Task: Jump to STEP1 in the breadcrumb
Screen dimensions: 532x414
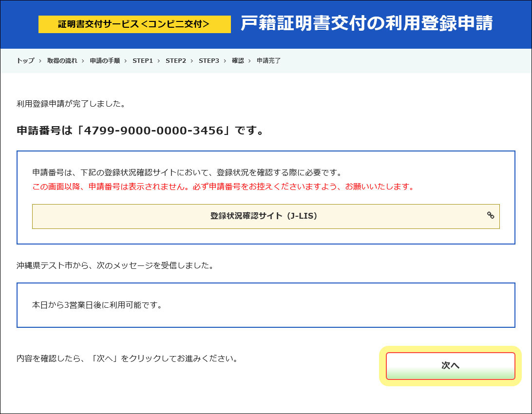Action: coord(142,61)
